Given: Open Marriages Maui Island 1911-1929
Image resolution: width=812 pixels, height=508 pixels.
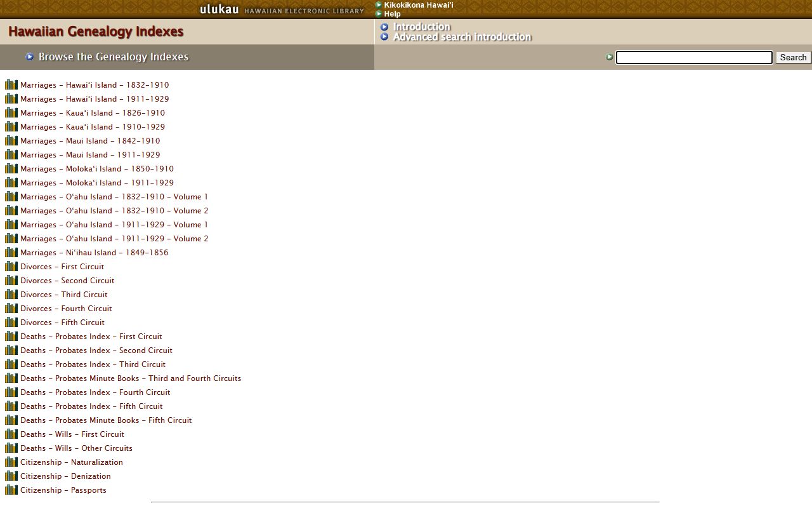Looking at the screenshot, I should point(90,154).
